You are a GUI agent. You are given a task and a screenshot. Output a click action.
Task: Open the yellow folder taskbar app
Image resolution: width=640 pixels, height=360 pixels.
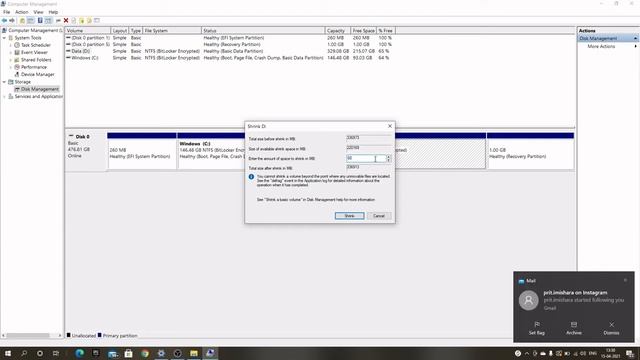(x=194, y=353)
